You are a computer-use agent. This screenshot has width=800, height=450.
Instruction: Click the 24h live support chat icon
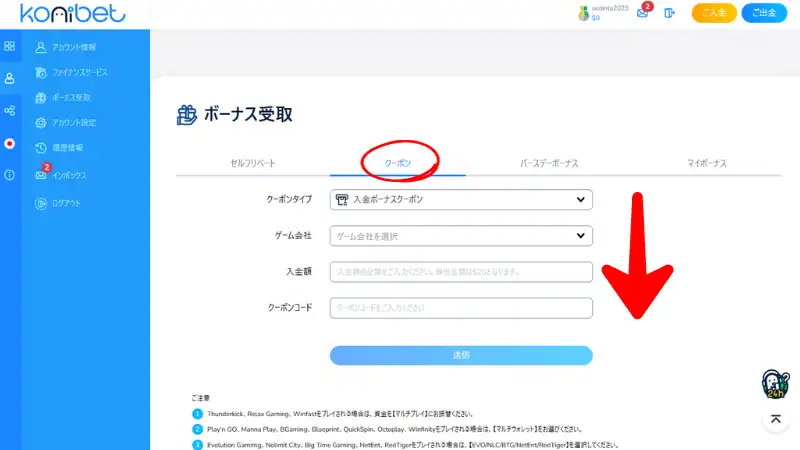[775, 385]
